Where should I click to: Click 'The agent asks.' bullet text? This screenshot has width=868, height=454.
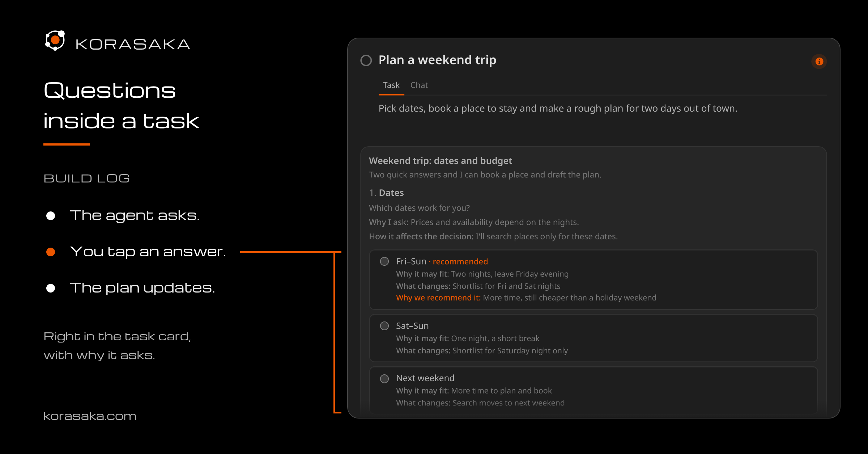pos(135,216)
